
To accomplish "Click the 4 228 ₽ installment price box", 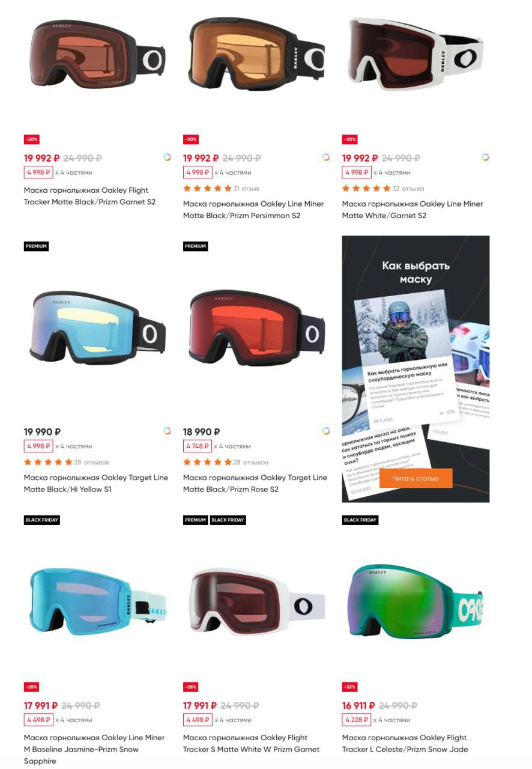I will coord(357,720).
